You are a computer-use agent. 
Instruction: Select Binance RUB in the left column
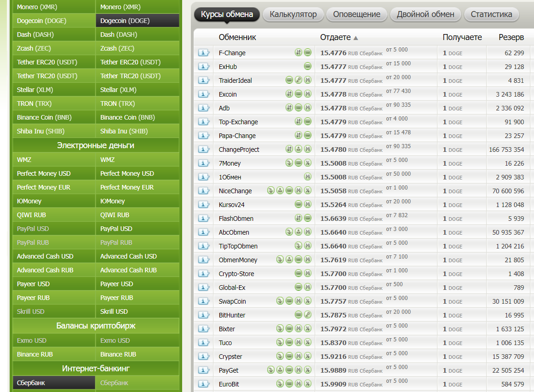point(54,354)
